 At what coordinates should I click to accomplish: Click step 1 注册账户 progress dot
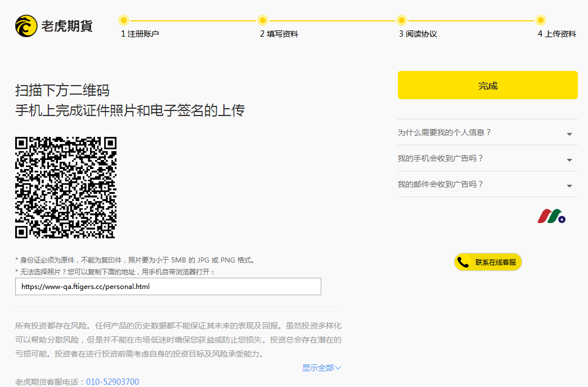point(123,20)
